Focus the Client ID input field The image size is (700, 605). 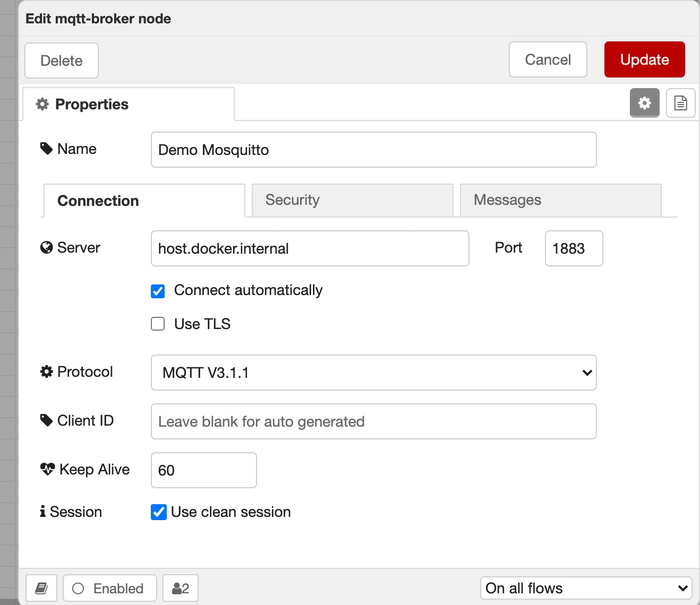point(374,421)
